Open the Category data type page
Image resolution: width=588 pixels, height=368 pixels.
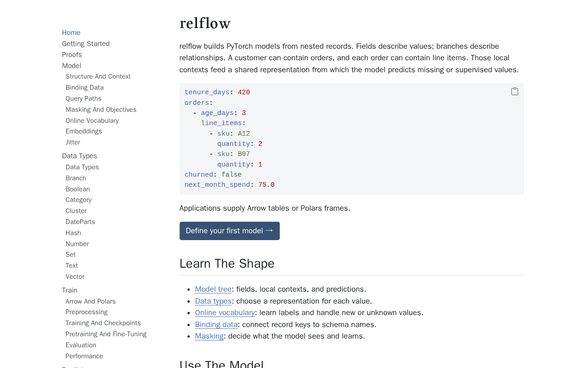[79, 200]
